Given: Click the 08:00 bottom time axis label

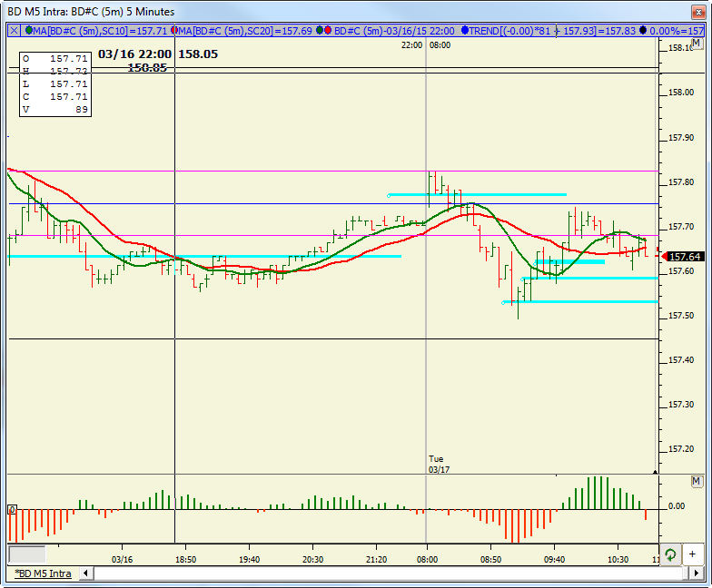Looking at the screenshot, I should (427, 559).
